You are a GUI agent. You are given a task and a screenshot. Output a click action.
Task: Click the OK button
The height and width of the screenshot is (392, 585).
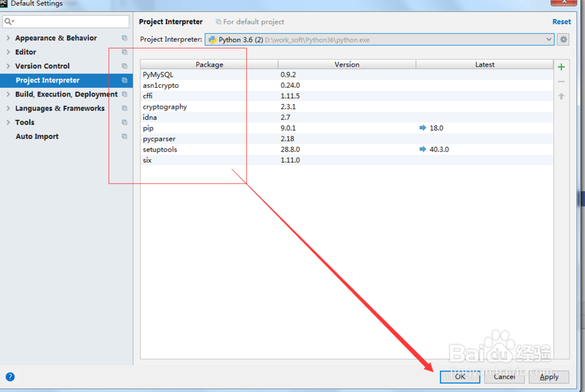pos(460,377)
